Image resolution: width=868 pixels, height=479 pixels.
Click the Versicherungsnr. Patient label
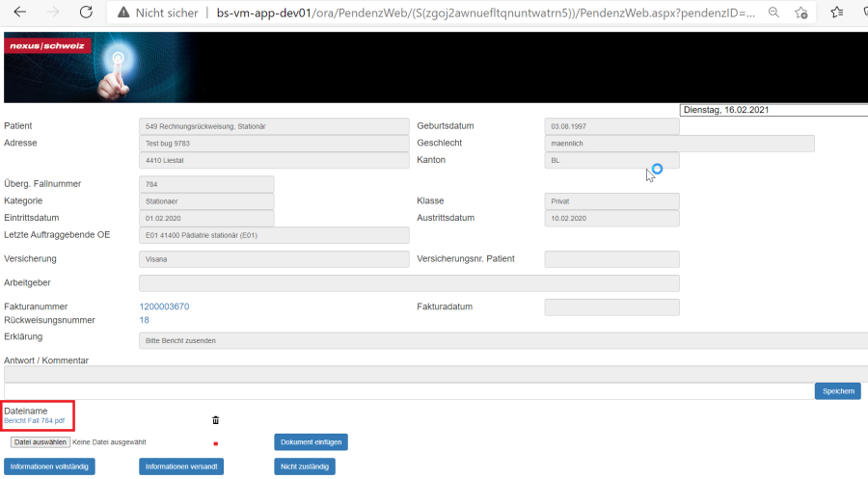pos(466,259)
